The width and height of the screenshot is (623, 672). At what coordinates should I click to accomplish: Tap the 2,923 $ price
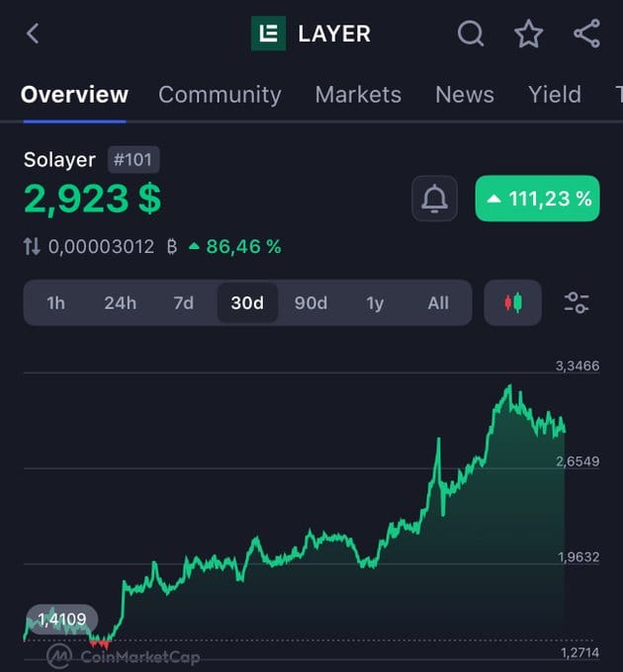click(92, 199)
